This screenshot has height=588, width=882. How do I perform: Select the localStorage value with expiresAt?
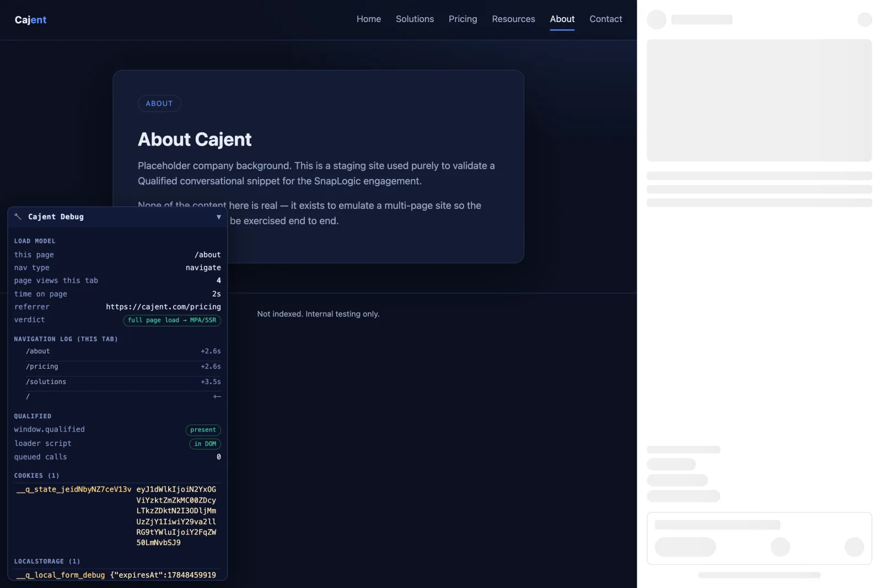pyautogui.click(x=163, y=575)
